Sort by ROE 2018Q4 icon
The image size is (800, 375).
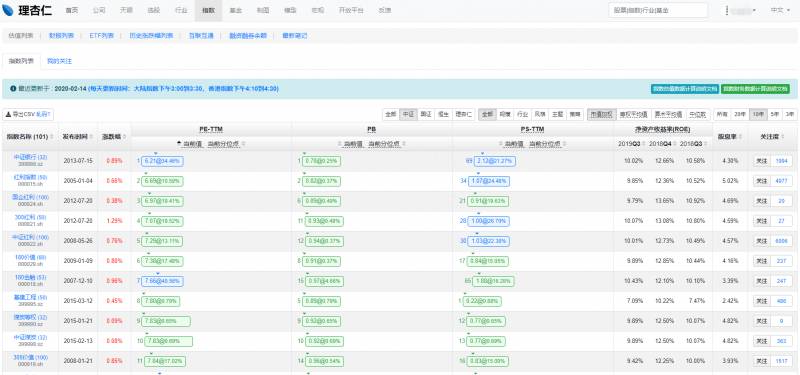[x=674, y=144]
